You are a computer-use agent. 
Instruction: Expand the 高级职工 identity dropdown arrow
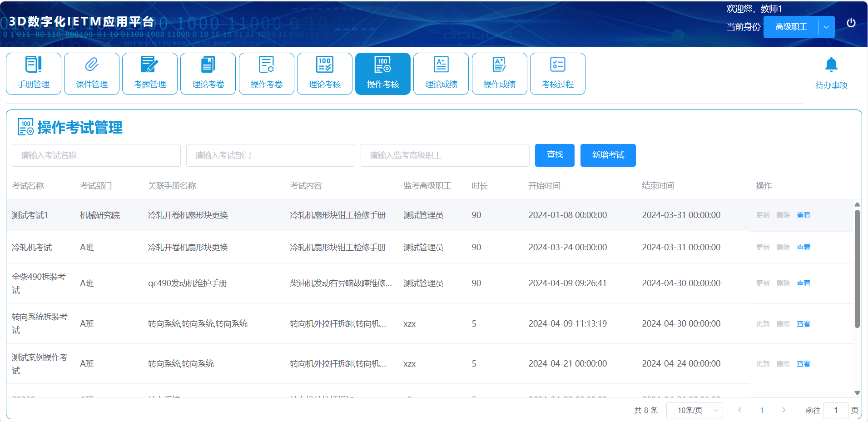(826, 27)
